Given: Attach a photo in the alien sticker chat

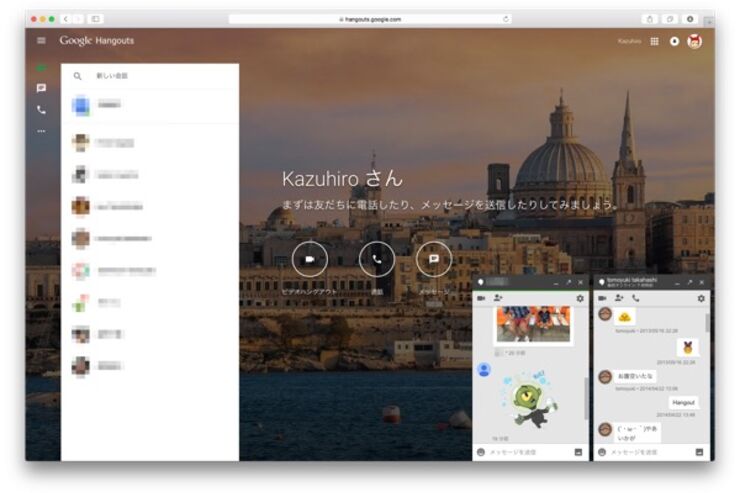Looking at the screenshot, I should [578, 452].
